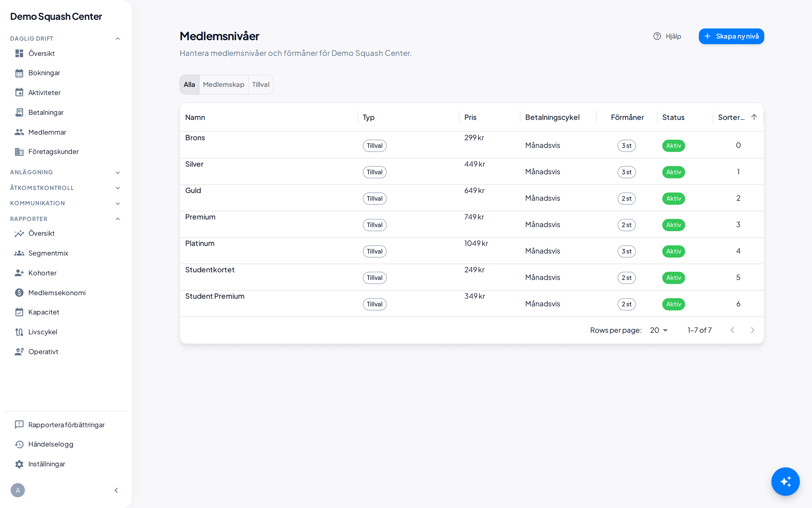Click the Hjälp question mark icon
Screen dimensions: 812x508
pyautogui.click(x=657, y=36)
